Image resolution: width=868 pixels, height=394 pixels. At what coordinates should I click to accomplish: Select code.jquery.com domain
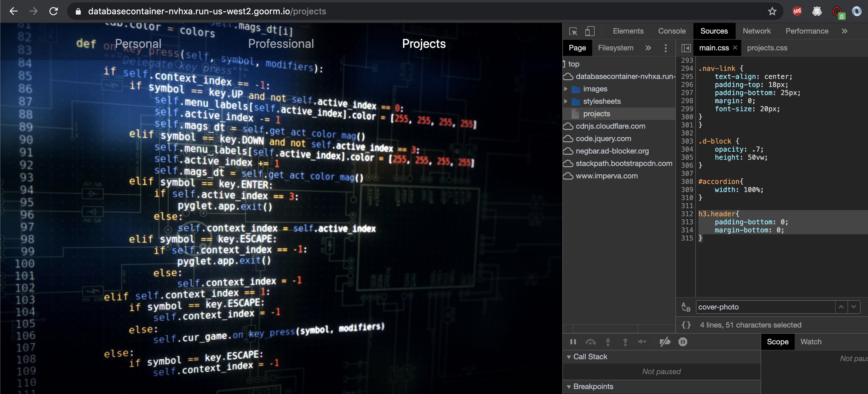point(619,139)
